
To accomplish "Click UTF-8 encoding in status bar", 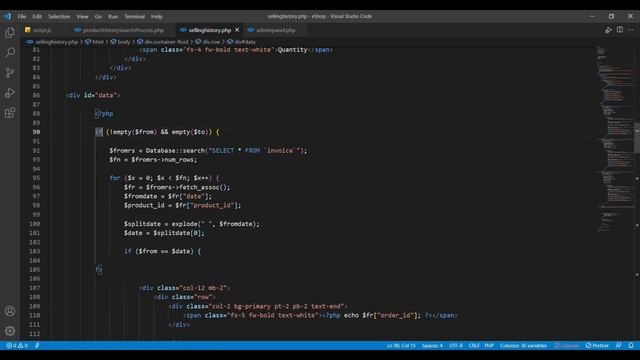I will pyautogui.click(x=456, y=345).
